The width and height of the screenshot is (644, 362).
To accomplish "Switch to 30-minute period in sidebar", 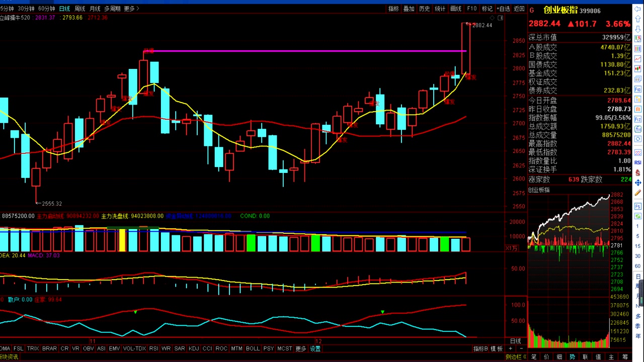I will coord(638,256).
